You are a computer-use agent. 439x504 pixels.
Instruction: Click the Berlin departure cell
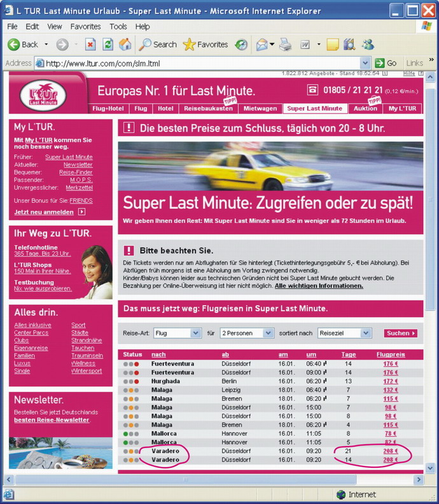point(229,381)
